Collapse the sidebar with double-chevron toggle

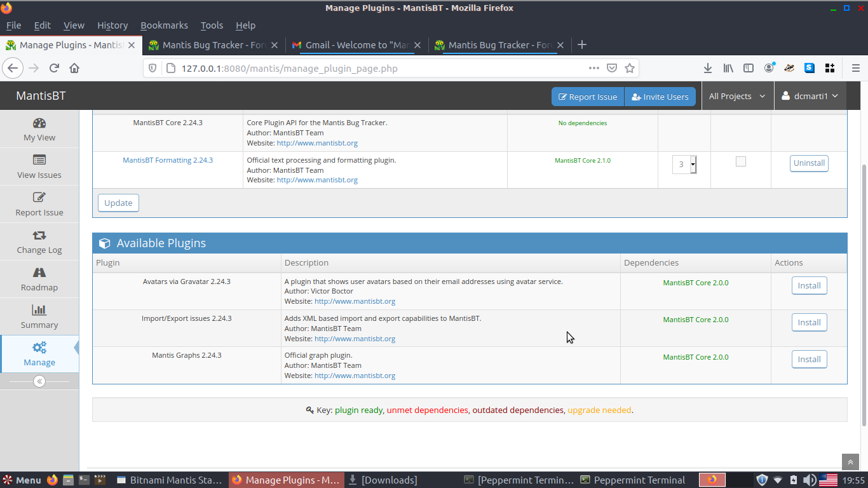tap(39, 381)
